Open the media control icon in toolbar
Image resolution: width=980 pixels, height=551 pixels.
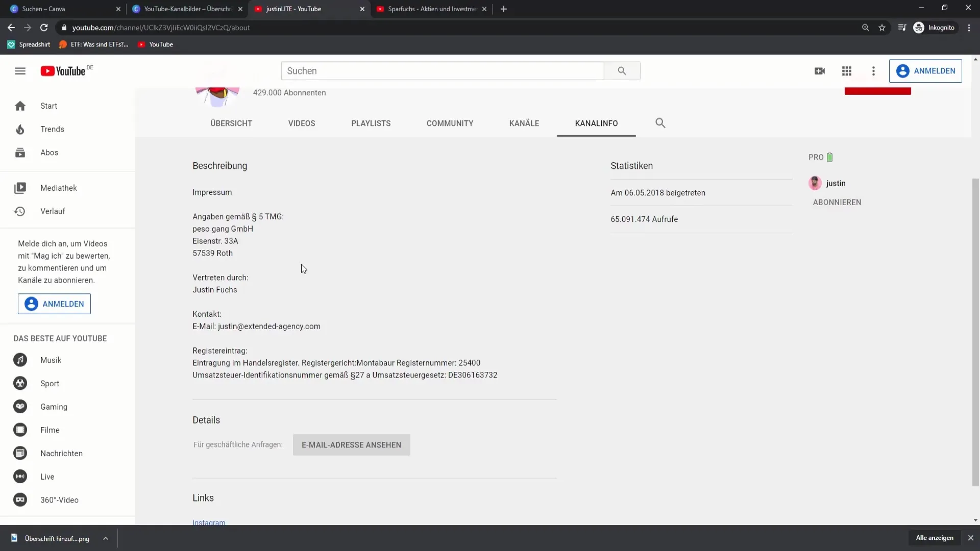[x=902, y=28]
